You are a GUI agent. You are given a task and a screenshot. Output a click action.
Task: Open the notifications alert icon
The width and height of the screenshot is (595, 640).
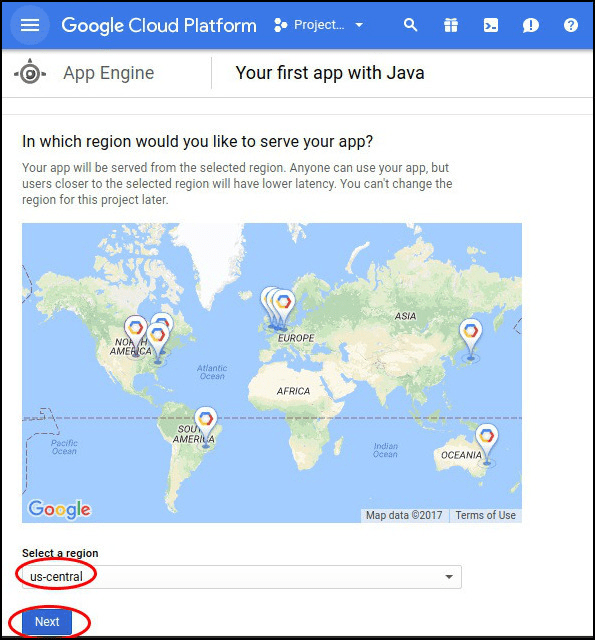tap(531, 25)
